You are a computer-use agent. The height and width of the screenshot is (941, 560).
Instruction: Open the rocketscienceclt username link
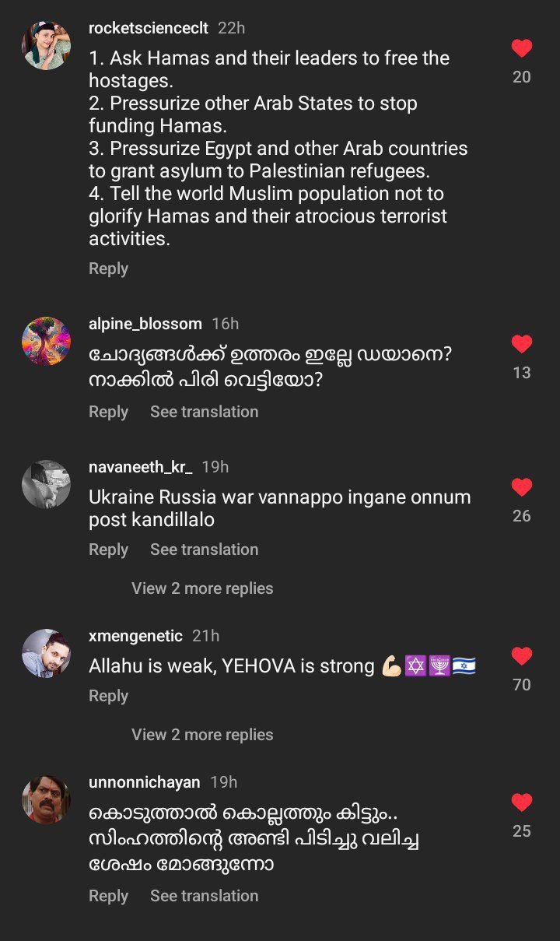(149, 28)
